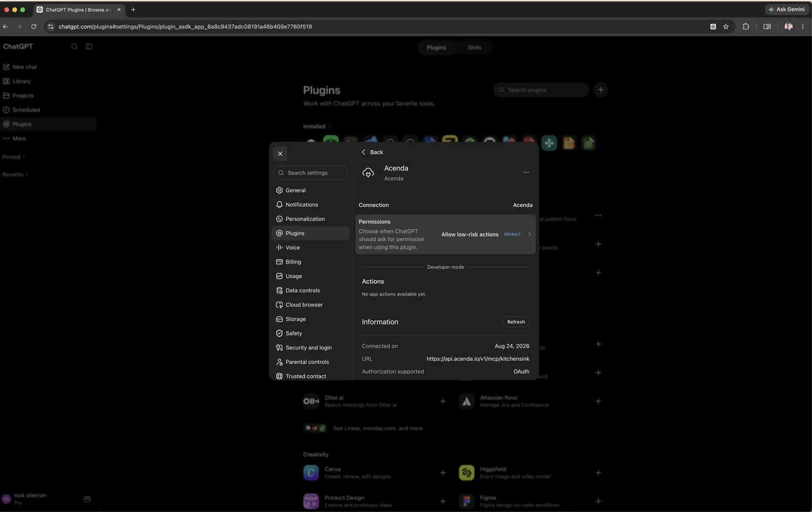Click the drive icon for Storage settings
Screen dimensions: 812x512
(x=279, y=319)
